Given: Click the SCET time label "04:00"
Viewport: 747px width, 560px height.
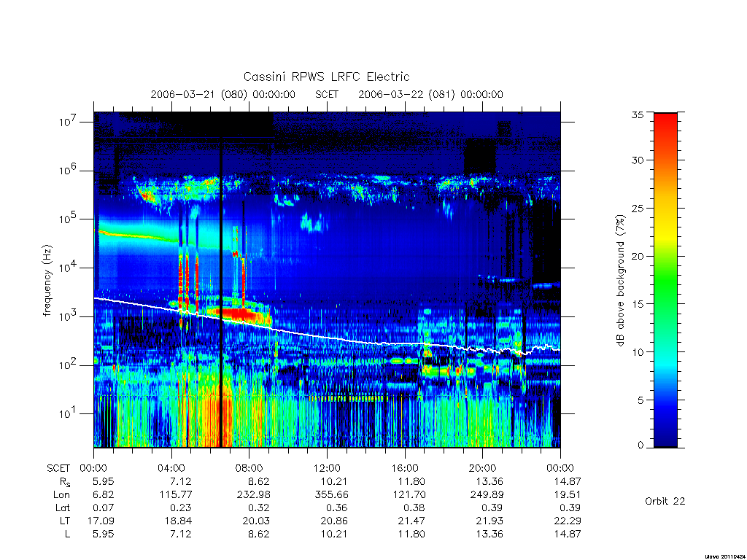Looking at the screenshot, I should [x=171, y=468].
